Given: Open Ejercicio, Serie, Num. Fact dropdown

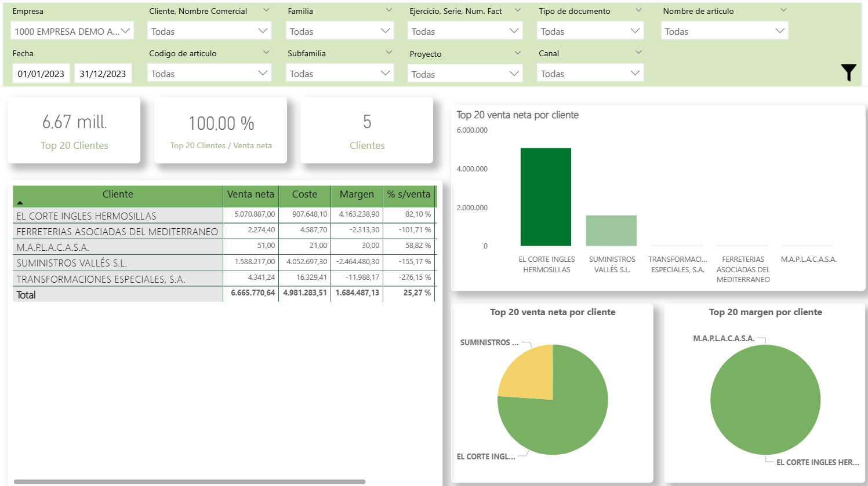Looking at the screenshot, I should click(465, 31).
